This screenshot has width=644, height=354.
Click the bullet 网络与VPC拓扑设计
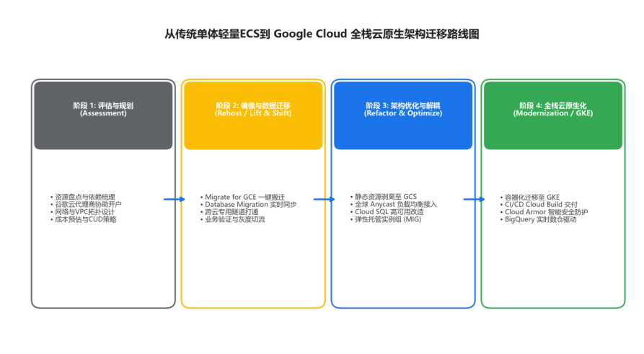point(82,212)
